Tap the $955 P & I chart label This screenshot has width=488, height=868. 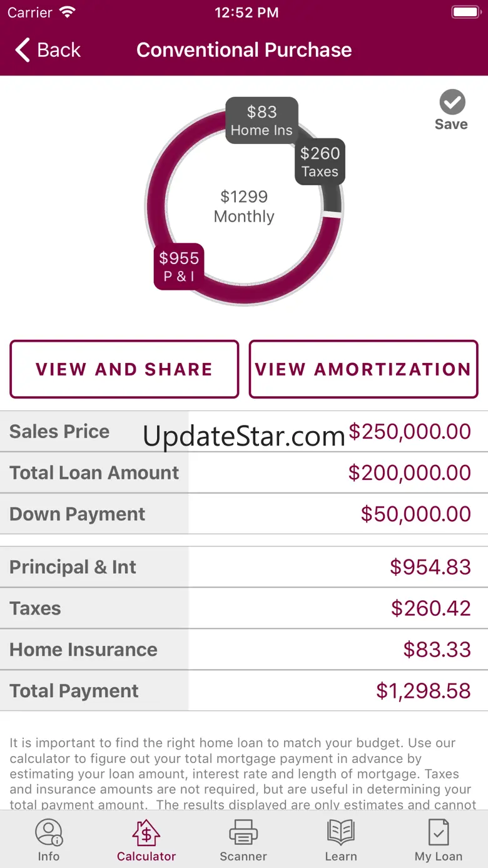(x=179, y=267)
